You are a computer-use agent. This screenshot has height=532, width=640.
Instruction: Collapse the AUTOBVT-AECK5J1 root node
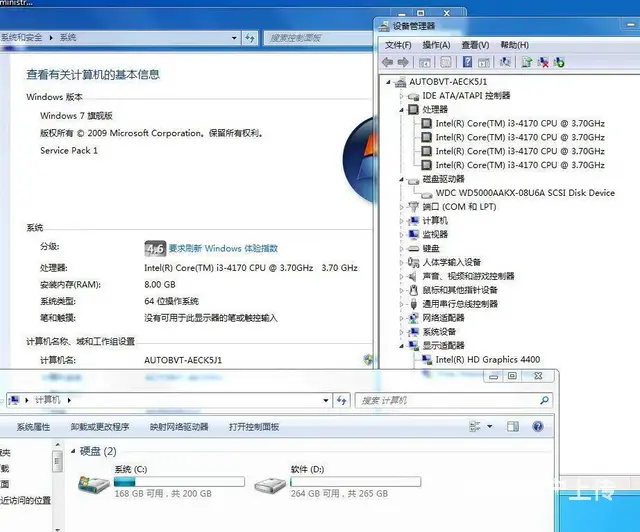(389, 82)
